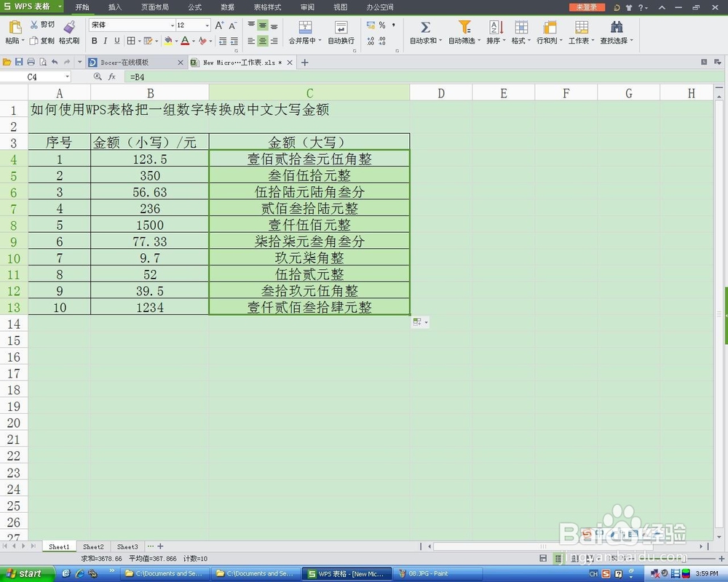The image size is (728, 582).
Task: Toggle italic formatting
Action: [105, 40]
